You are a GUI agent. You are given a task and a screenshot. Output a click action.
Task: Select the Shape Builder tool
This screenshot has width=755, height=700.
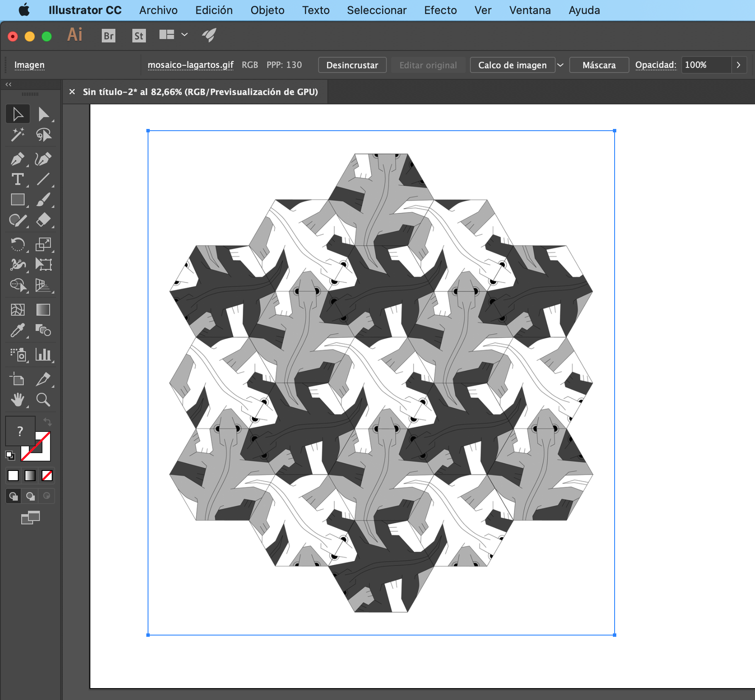(x=18, y=285)
